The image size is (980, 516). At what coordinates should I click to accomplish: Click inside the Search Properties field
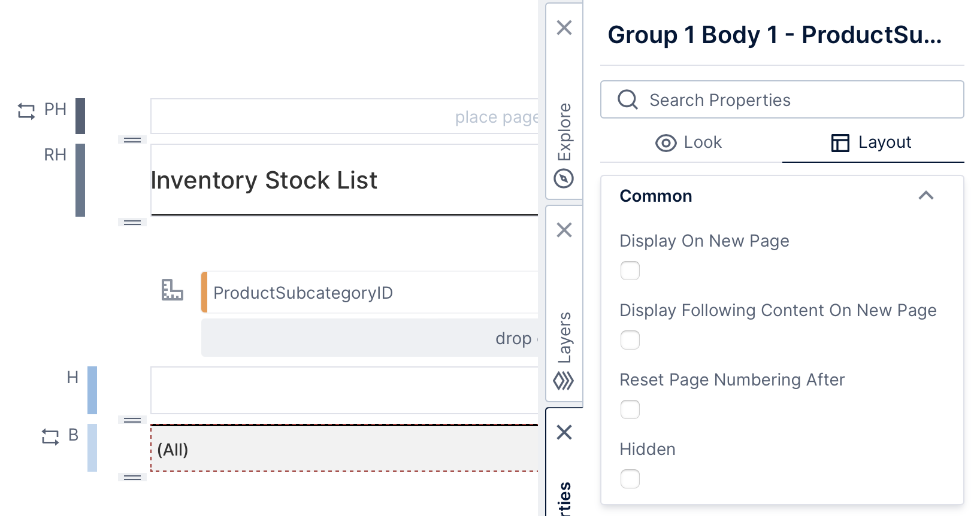[749, 99]
